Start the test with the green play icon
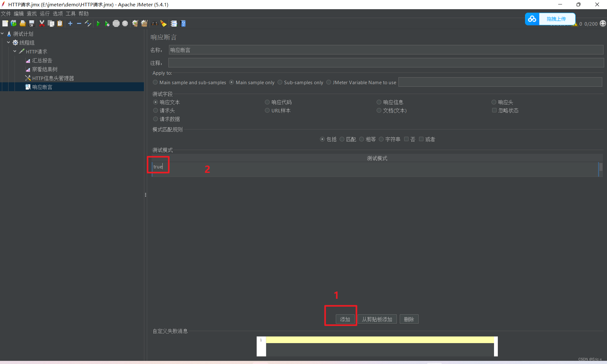This screenshot has height=364, width=607. point(98,23)
